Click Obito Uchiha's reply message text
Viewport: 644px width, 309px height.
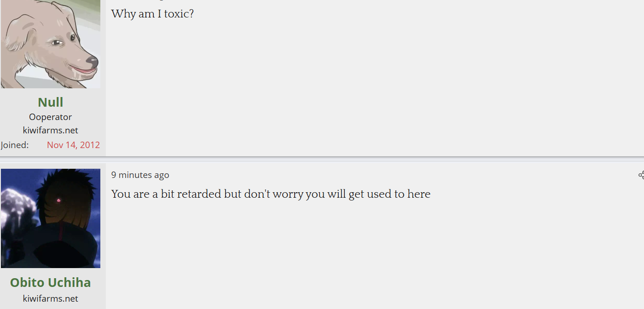271,194
